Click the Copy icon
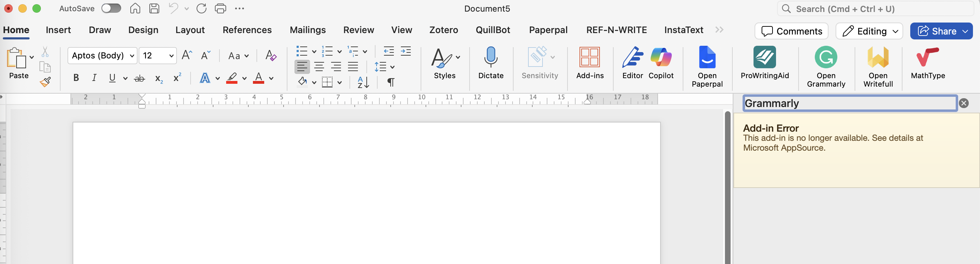Screen dimensions: 980x264 [45, 67]
